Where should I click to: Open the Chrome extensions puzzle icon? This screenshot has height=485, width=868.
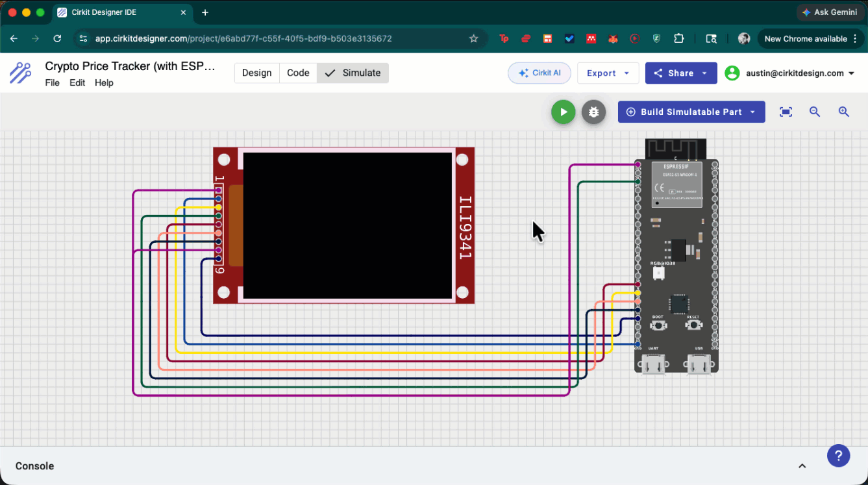click(x=678, y=38)
